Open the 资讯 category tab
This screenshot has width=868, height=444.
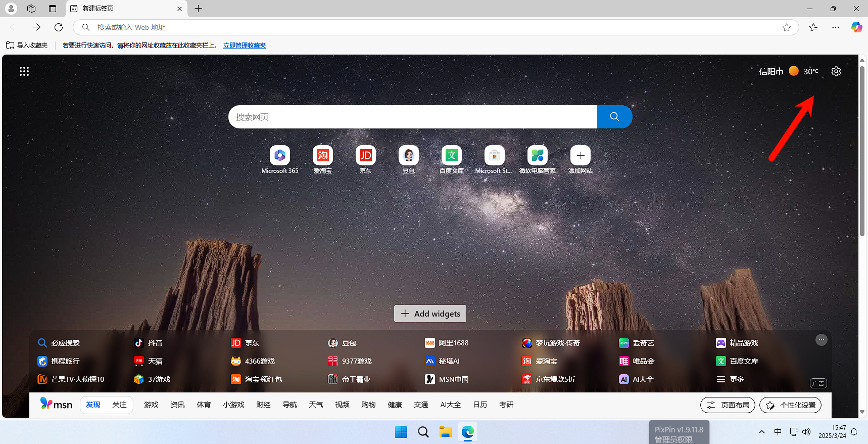pos(177,405)
